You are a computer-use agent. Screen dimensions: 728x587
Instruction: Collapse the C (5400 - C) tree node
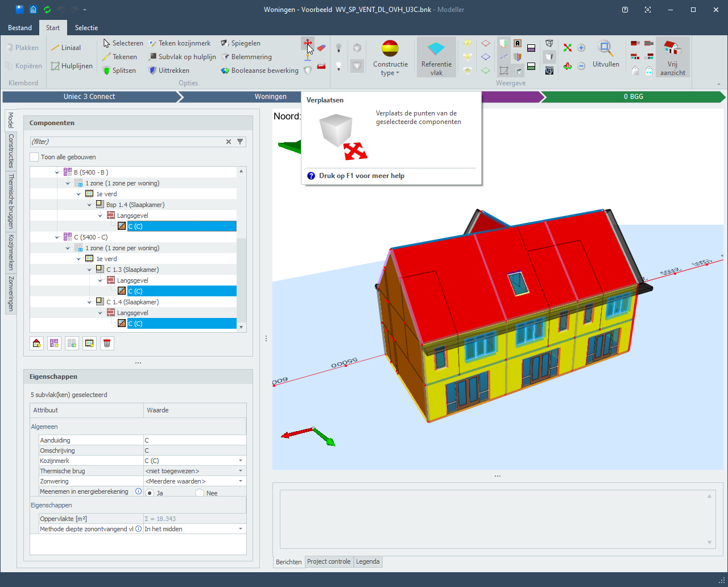[x=57, y=237]
